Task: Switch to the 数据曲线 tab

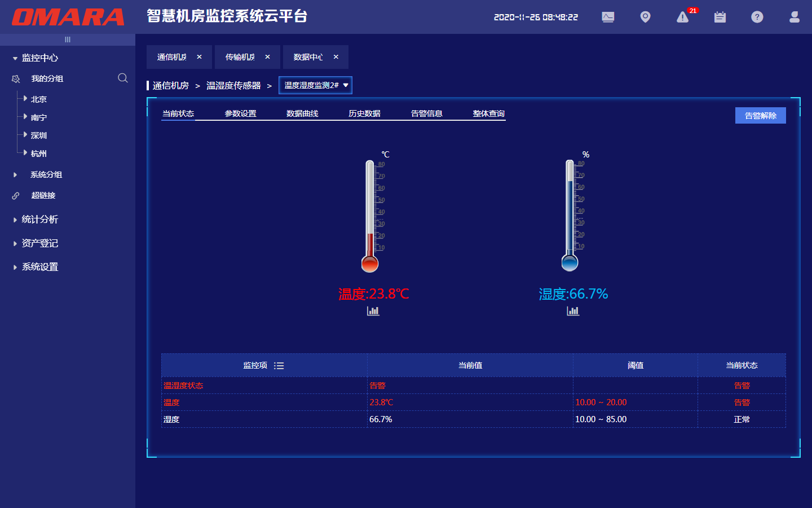Action: point(302,113)
